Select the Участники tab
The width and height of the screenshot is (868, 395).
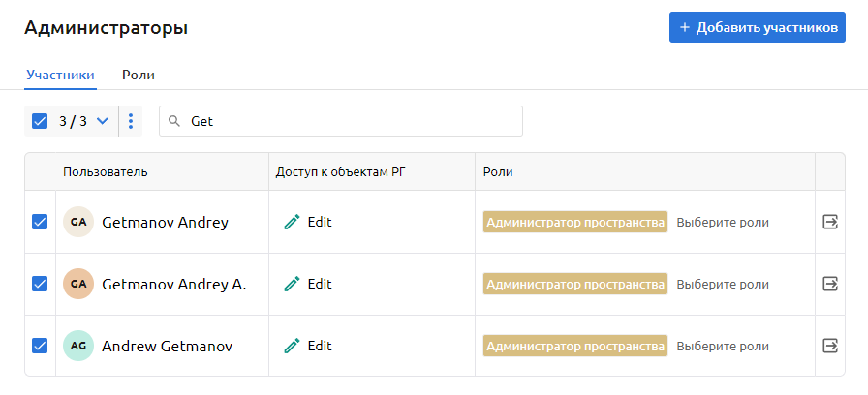60,75
